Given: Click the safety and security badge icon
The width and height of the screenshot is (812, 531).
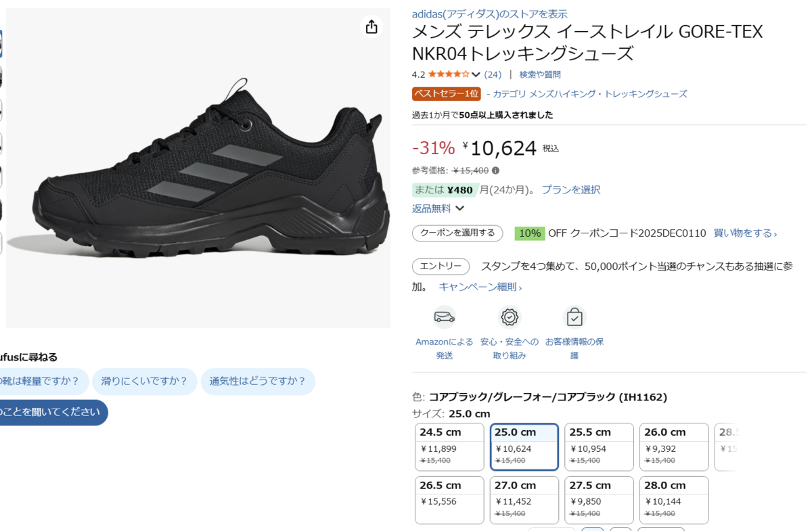Looking at the screenshot, I should click(x=510, y=317).
